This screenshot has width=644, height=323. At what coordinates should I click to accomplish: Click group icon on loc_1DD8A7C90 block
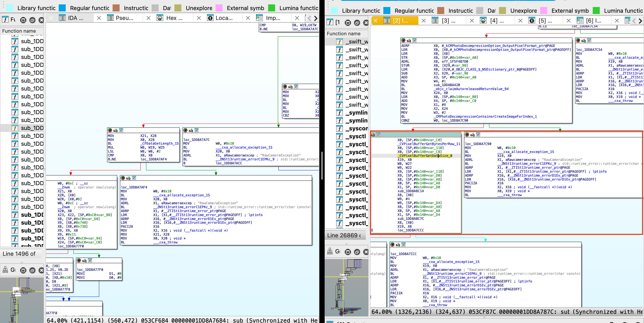pos(478,135)
